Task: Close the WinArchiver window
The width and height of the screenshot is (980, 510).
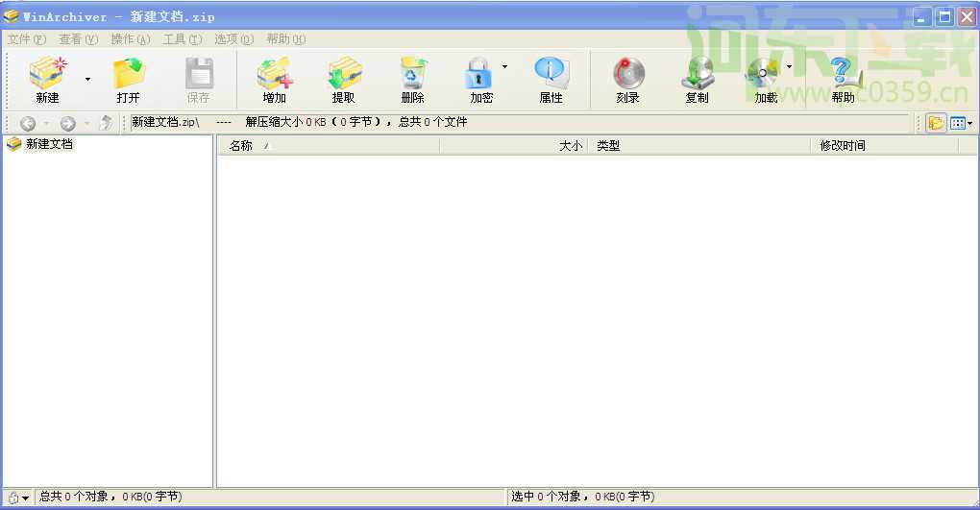Action: point(967,17)
